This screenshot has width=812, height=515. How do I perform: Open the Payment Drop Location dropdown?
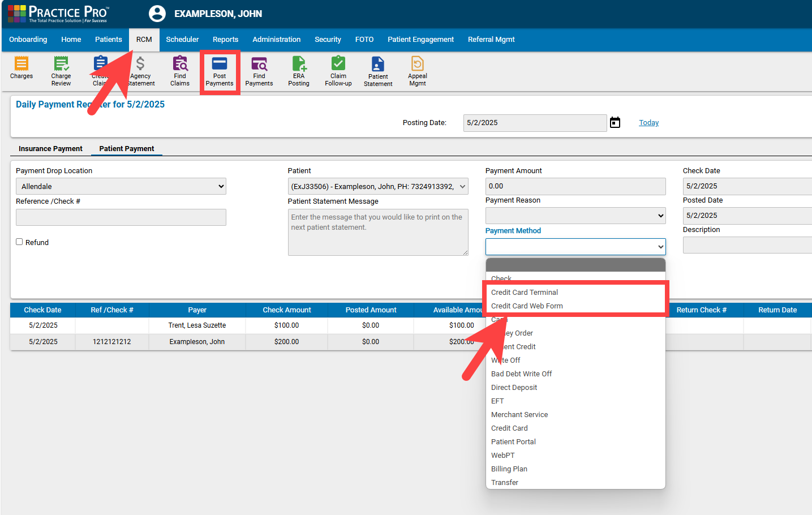click(x=121, y=186)
